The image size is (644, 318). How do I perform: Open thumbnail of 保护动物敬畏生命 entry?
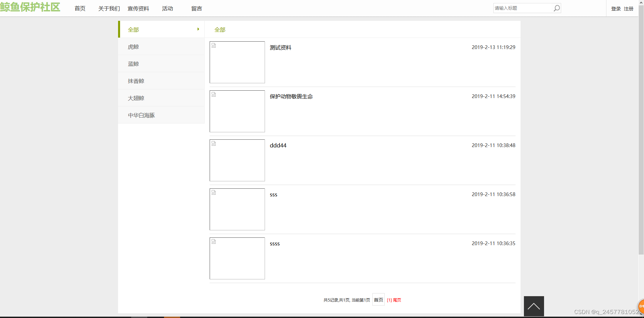click(237, 111)
